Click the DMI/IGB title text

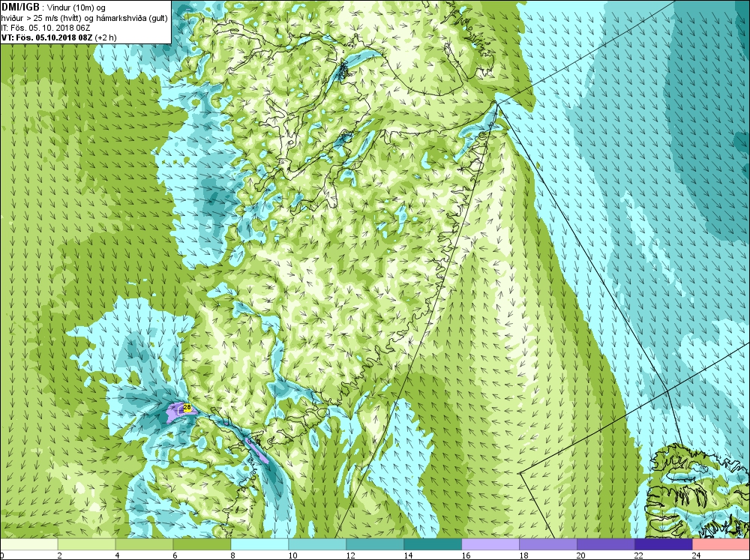20,7
